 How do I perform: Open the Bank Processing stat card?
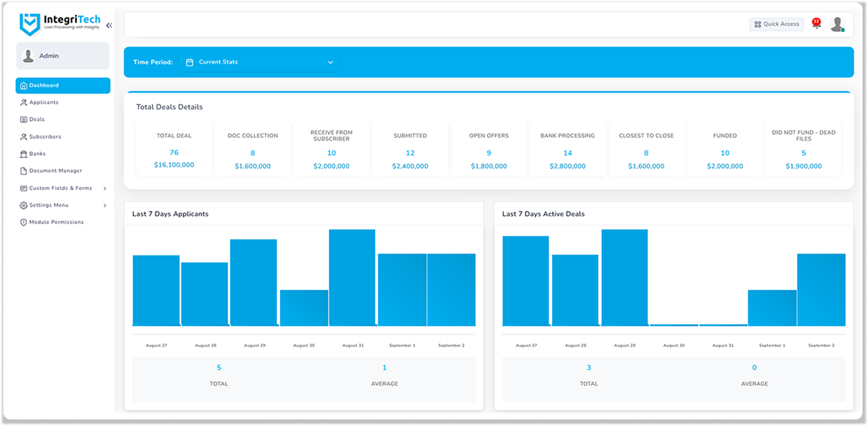567,149
